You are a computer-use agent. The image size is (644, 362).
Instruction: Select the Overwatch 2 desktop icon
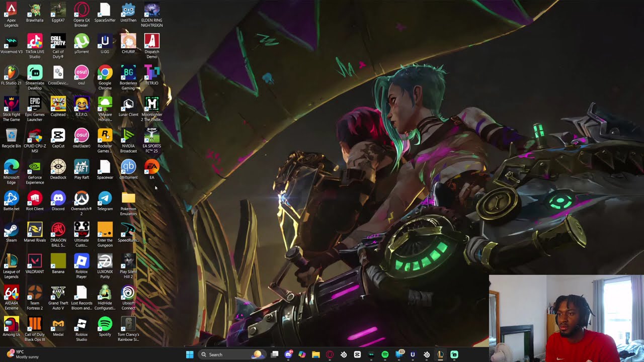[82, 203]
